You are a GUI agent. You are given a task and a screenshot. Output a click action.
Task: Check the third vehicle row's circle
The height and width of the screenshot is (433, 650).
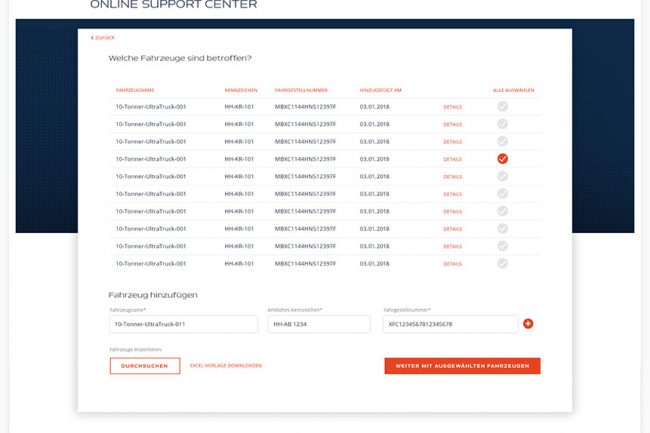point(502,141)
